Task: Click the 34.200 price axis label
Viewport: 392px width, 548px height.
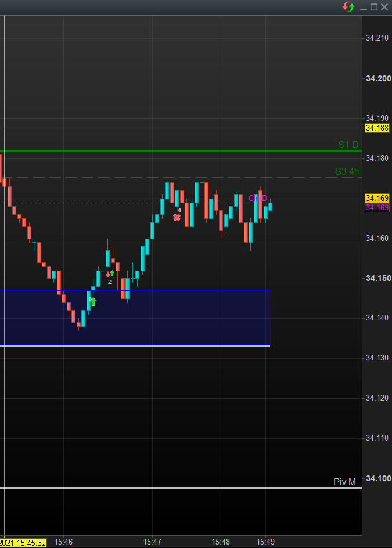Action: [x=379, y=78]
